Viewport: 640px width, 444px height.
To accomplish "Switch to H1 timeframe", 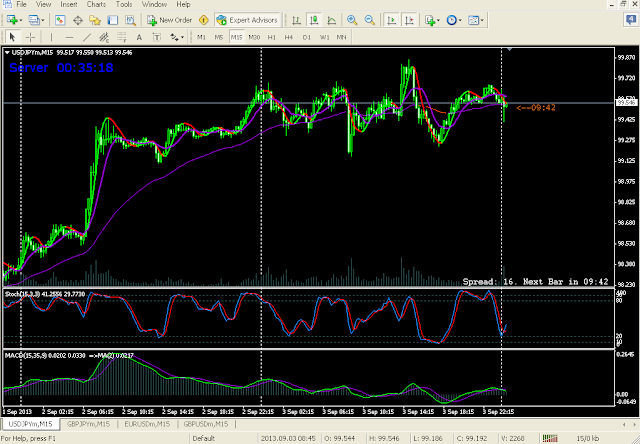I will point(271,37).
